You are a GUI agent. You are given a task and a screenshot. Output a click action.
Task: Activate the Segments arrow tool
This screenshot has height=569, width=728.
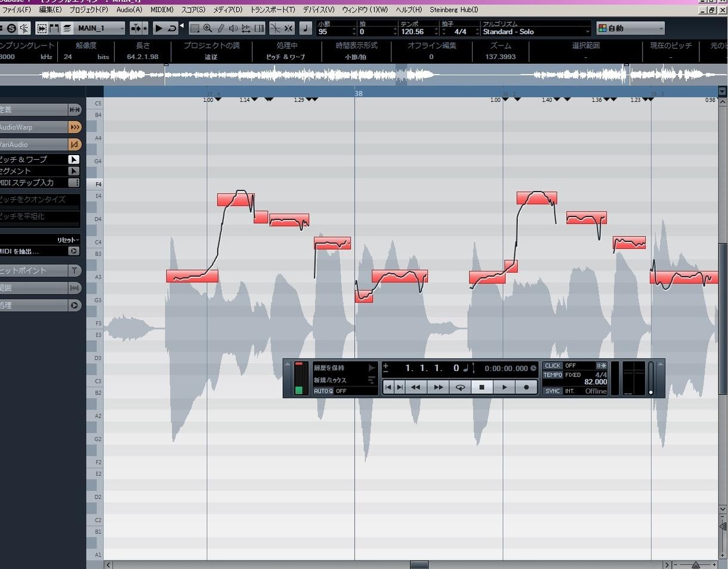point(73,171)
